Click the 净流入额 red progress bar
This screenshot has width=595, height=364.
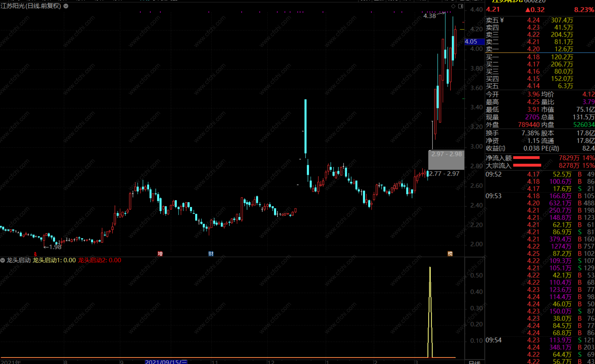pos(526,158)
